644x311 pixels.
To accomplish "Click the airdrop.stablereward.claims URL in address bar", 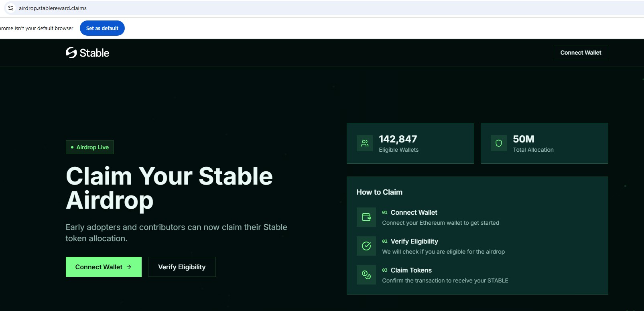I will (53, 8).
